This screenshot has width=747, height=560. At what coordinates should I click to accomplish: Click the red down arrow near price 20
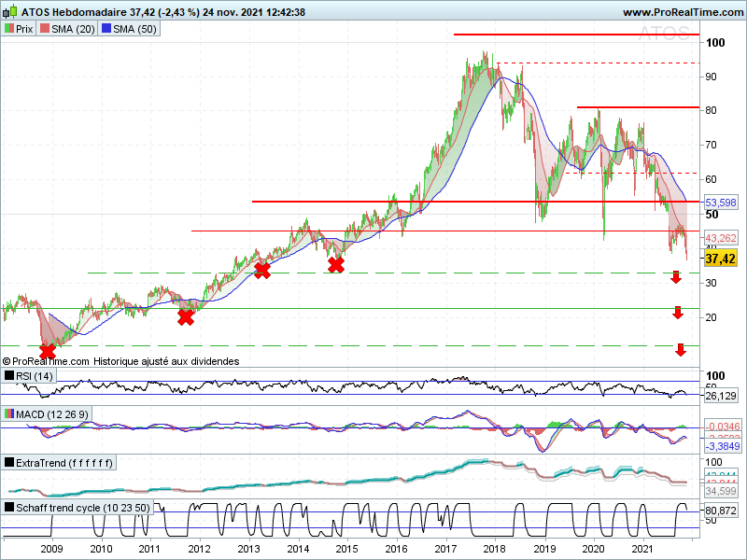[x=678, y=313]
